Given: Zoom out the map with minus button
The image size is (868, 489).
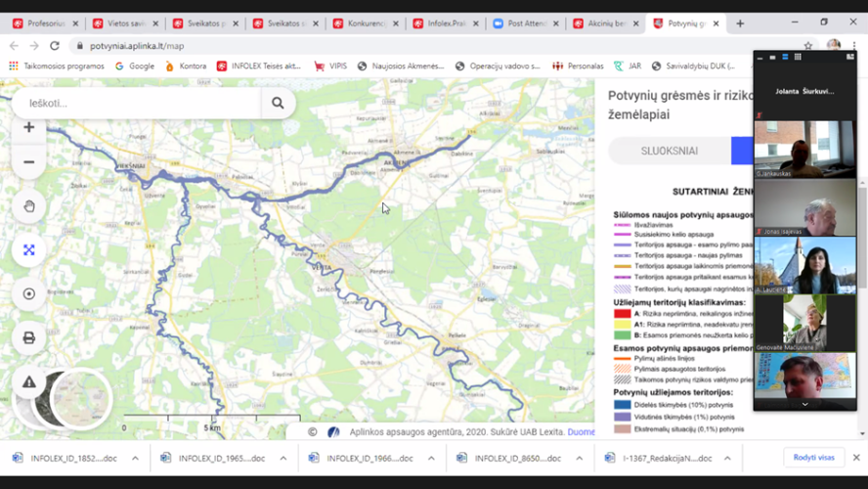Looking at the screenshot, I should [28, 162].
